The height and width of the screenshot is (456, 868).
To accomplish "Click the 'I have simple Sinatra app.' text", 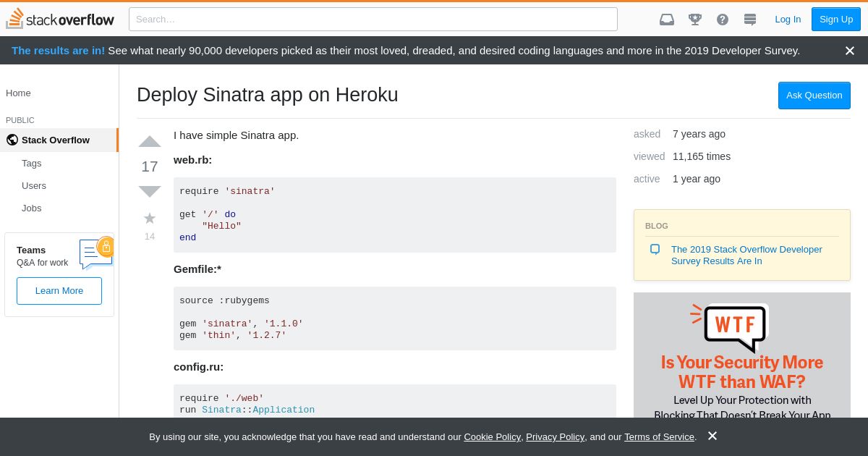I will pos(236,135).
